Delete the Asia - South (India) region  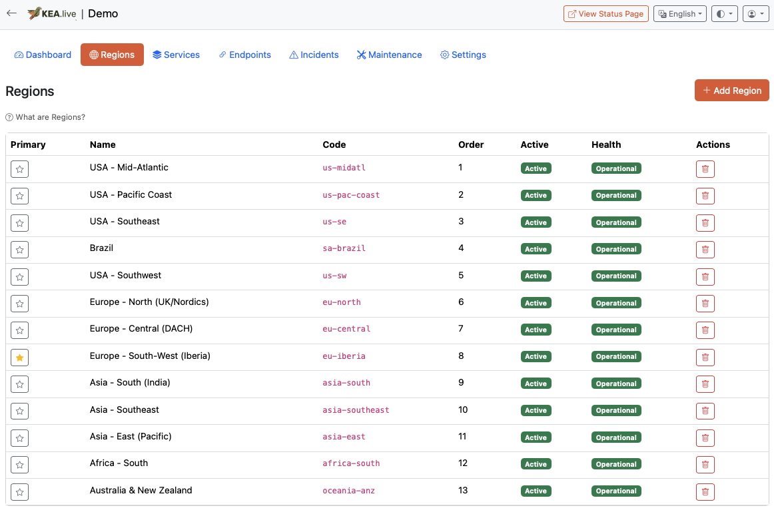705,384
